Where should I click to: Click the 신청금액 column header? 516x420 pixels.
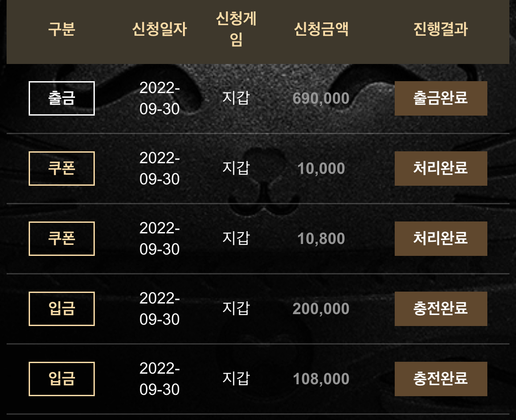click(321, 29)
